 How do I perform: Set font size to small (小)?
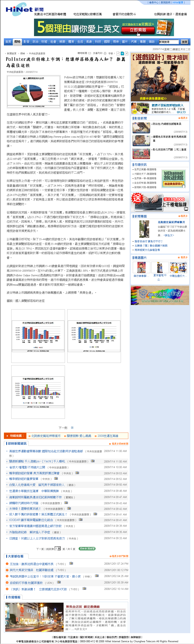(118, 54)
